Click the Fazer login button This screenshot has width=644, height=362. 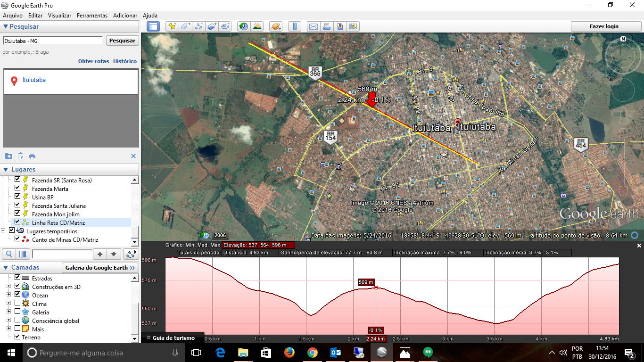(x=604, y=26)
